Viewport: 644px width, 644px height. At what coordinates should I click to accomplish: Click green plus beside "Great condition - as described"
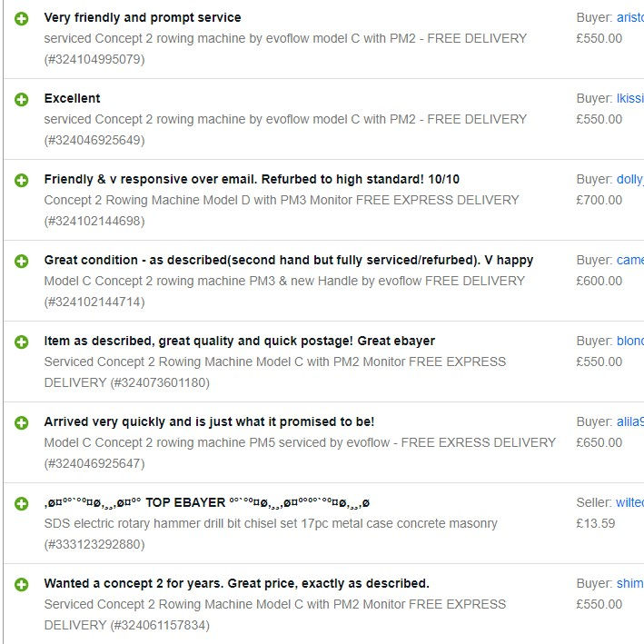point(22,261)
